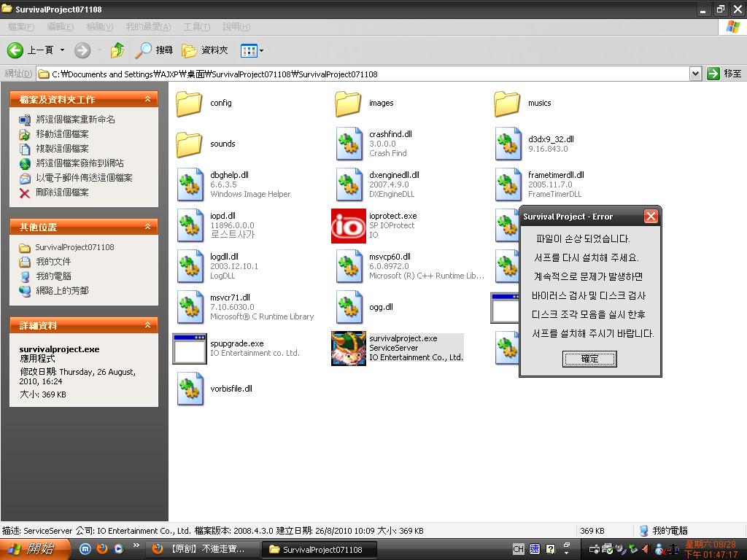The height and width of the screenshot is (560, 747).
Task: Close the Survival Project - Error dialog
Action: click(651, 217)
